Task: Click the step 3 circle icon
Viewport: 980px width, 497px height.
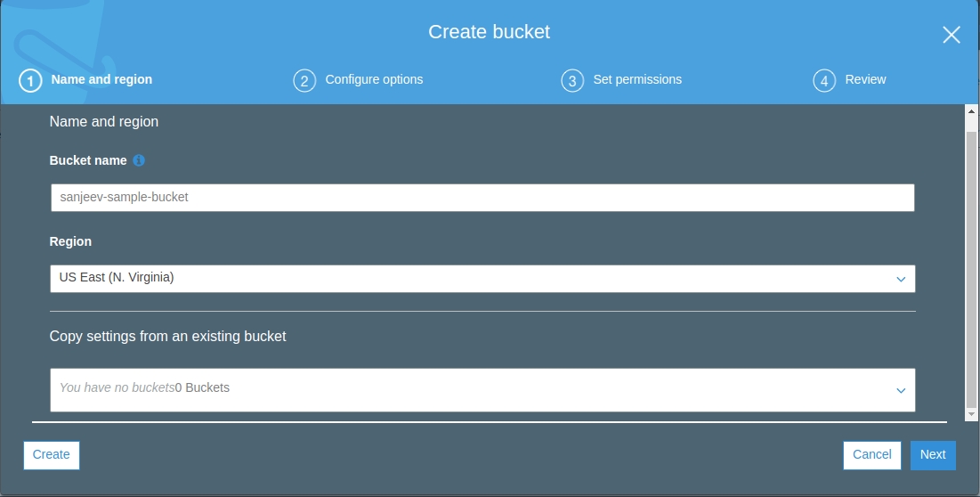Action: [572, 81]
